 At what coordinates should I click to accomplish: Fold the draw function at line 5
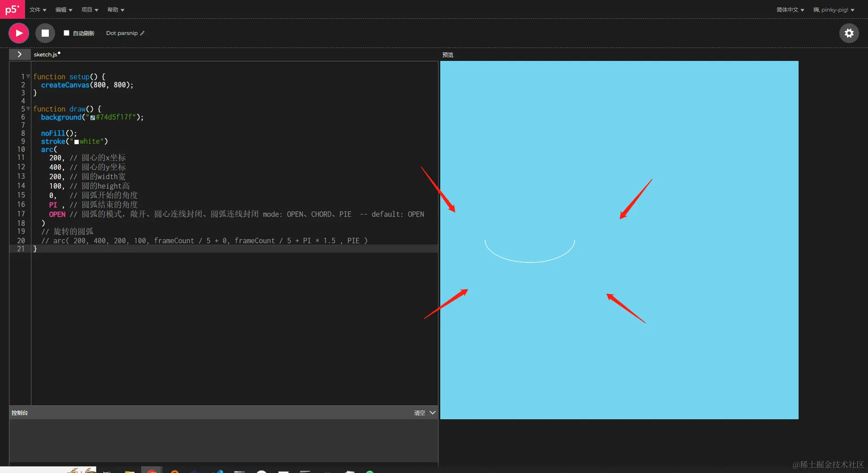coord(28,109)
